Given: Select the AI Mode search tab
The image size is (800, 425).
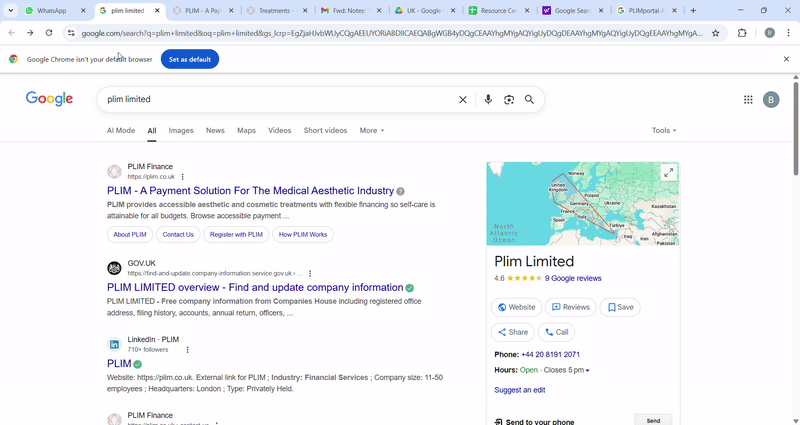Looking at the screenshot, I should pos(121,131).
